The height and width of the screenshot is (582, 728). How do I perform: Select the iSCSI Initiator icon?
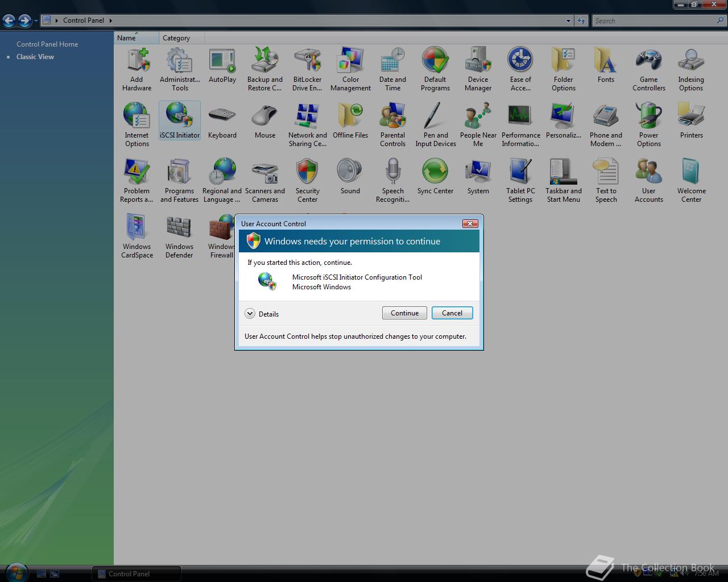(x=180, y=121)
